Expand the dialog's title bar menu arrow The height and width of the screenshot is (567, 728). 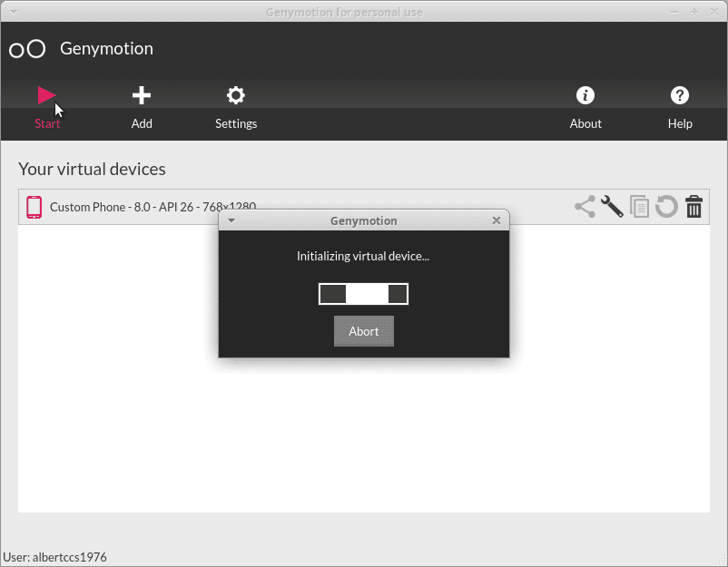coord(231,220)
